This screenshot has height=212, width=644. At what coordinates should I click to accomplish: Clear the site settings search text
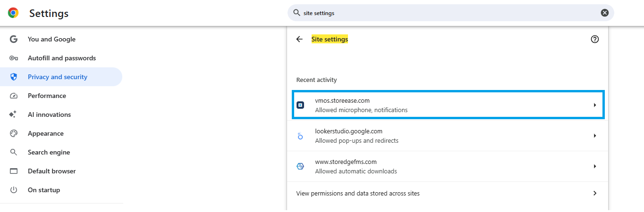tap(604, 13)
